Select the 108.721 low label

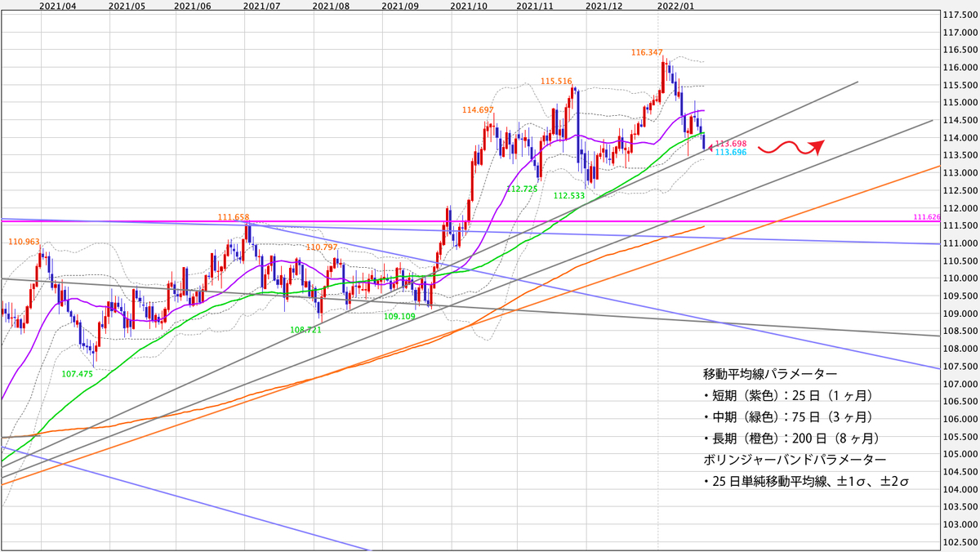(306, 330)
